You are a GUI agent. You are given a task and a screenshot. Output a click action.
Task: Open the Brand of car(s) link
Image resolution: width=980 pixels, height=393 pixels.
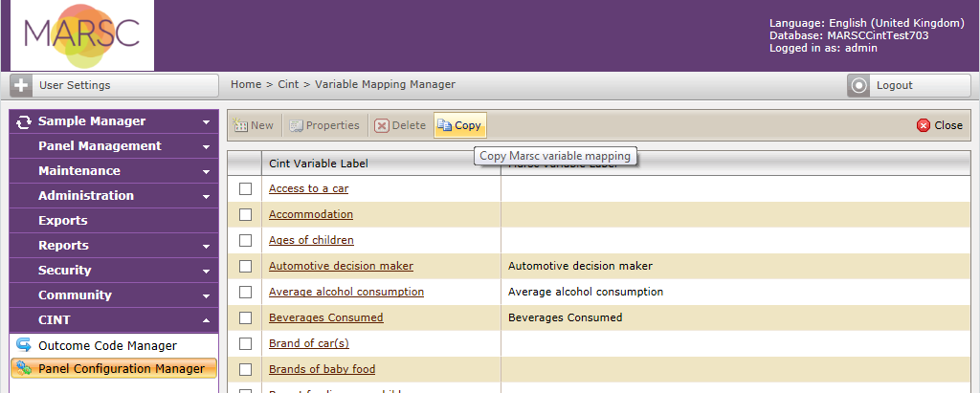[x=308, y=343]
